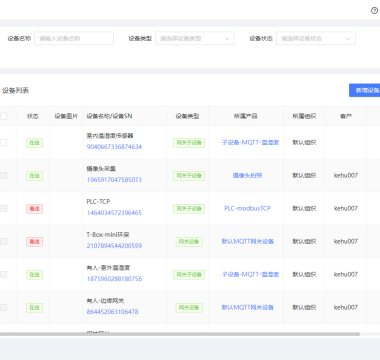Open 子设备-MQTT product link for SN 1875960288180756
This screenshot has height=360, width=380.
pos(250,274)
